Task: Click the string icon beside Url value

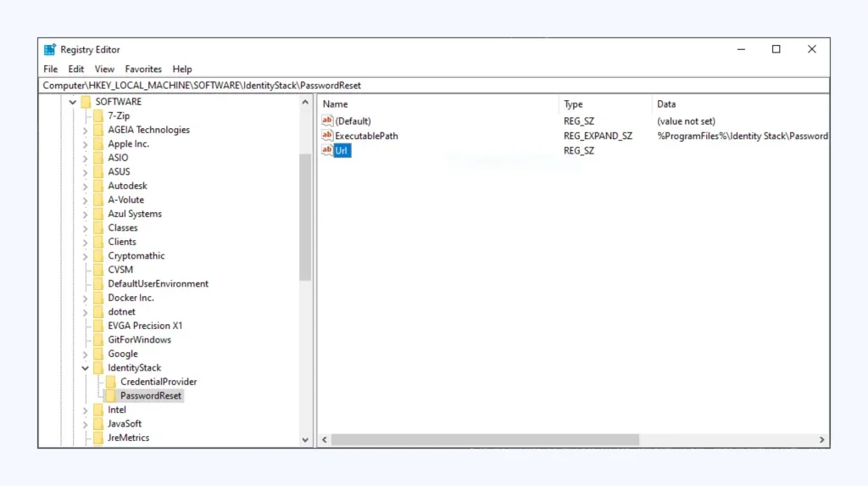Action: (327, 150)
